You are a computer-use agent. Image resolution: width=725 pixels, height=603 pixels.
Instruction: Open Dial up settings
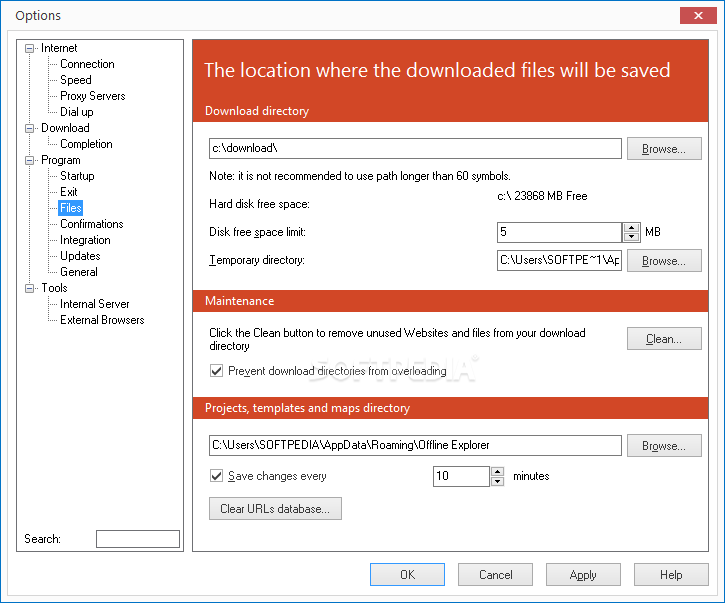point(77,112)
